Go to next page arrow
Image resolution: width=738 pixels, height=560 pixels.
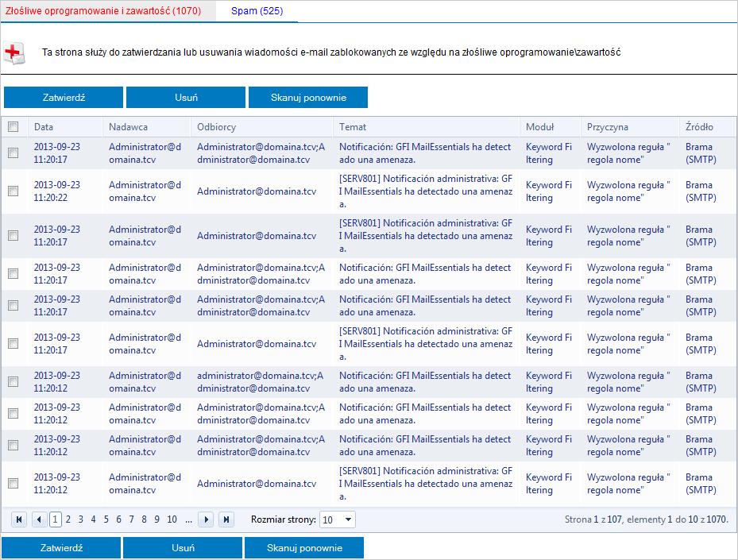(x=207, y=519)
